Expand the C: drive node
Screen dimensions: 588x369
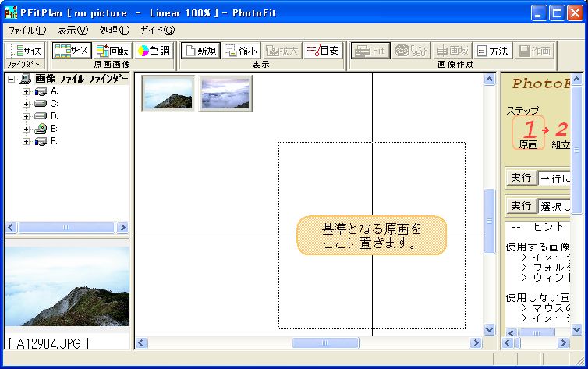(26, 104)
